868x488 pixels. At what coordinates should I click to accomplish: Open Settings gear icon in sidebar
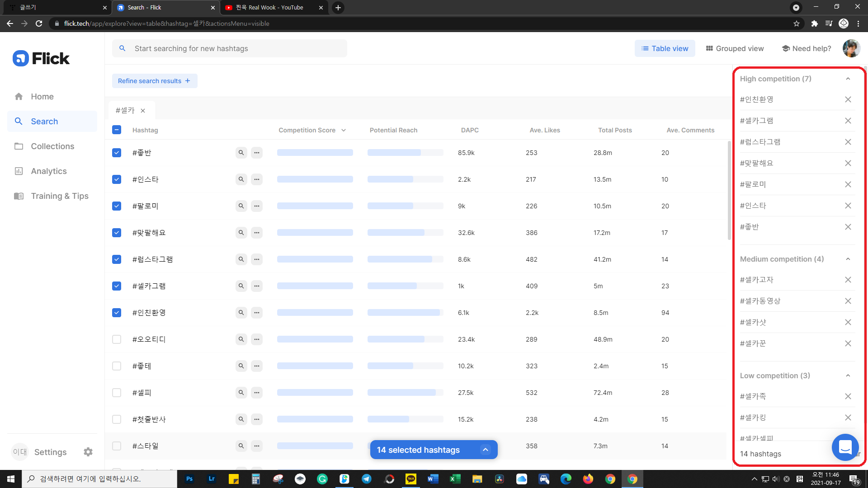(x=88, y=452)
